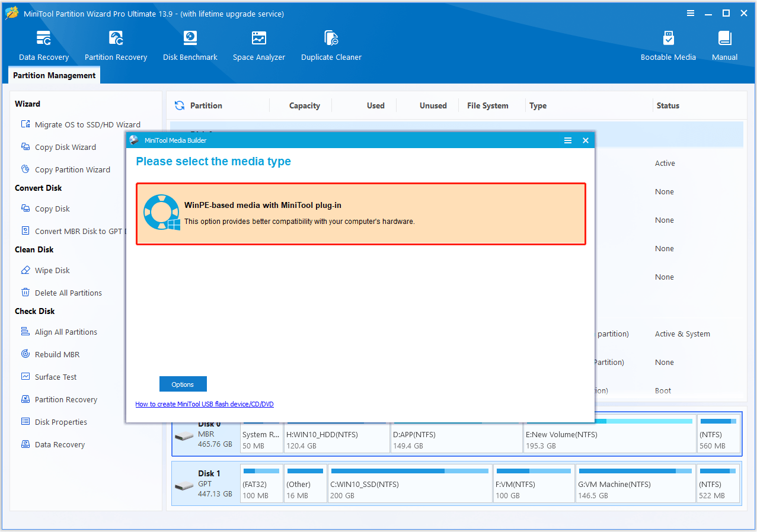Image resolution: width=757 pixels, height=532 pixels.
Task: Select H:WIN10_HDD(NTFS) partition block
Action: (337, 435)
